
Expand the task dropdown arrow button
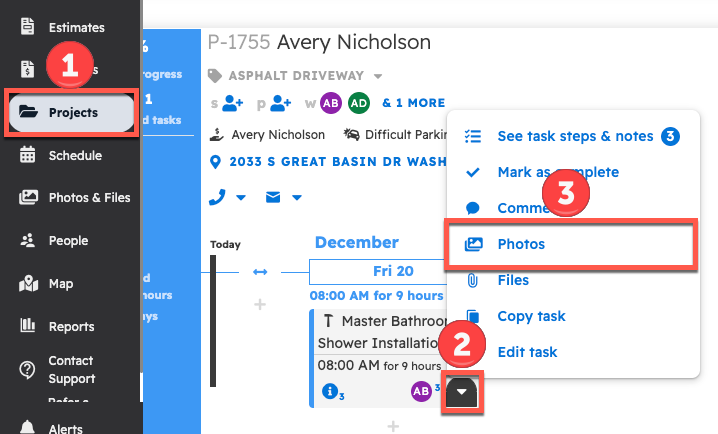[460, 391]
